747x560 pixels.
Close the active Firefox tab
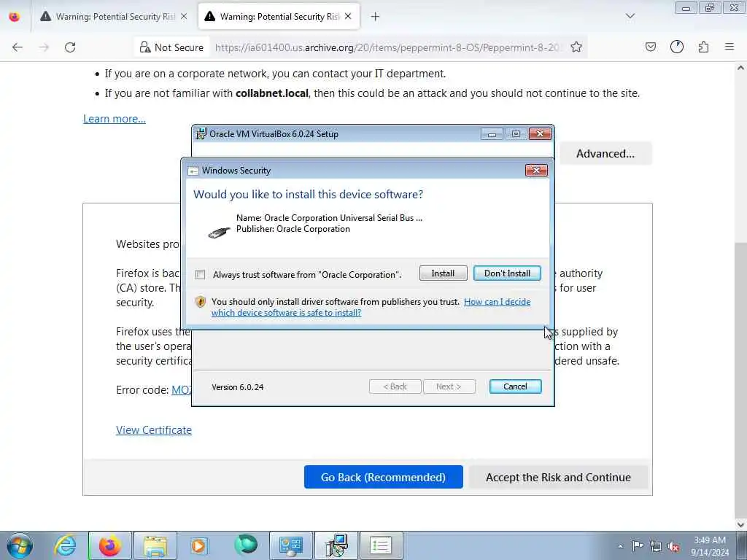click(x=348, y=17)
